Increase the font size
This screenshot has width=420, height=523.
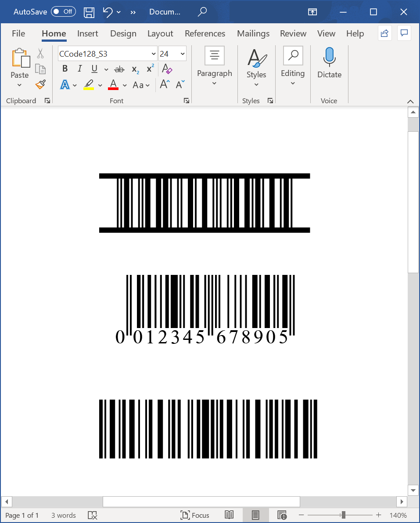(x=164, y=84)
